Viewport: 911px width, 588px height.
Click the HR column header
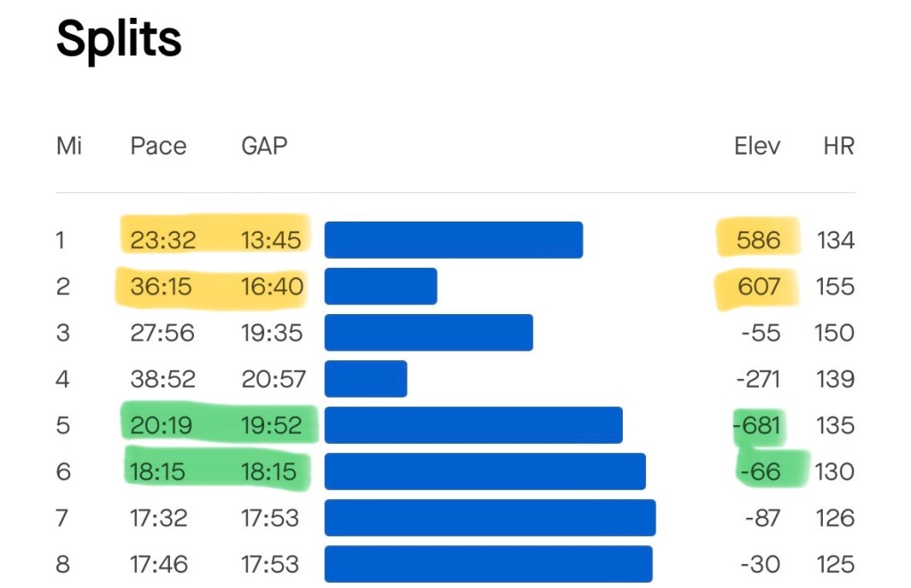[838, 146]
